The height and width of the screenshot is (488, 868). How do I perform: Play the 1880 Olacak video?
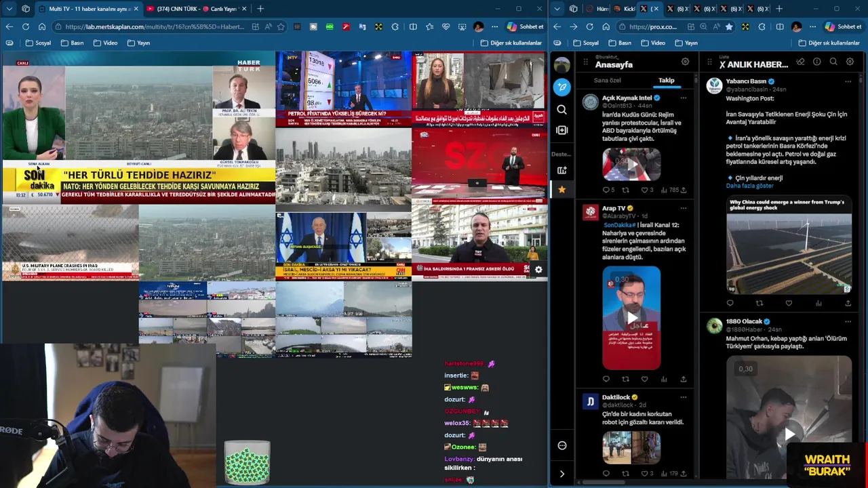pos(789,434)
